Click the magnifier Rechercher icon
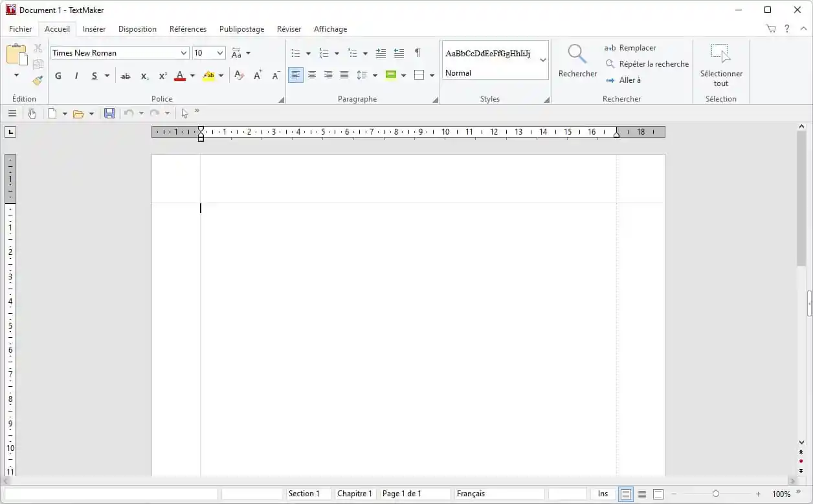Screen dimensions: 813x504 (577, 54)
